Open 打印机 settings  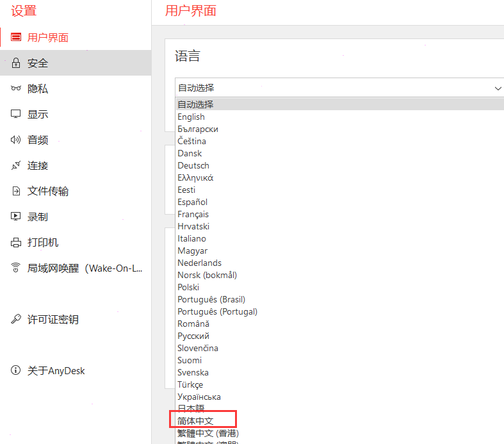click(x=76, y=242)
